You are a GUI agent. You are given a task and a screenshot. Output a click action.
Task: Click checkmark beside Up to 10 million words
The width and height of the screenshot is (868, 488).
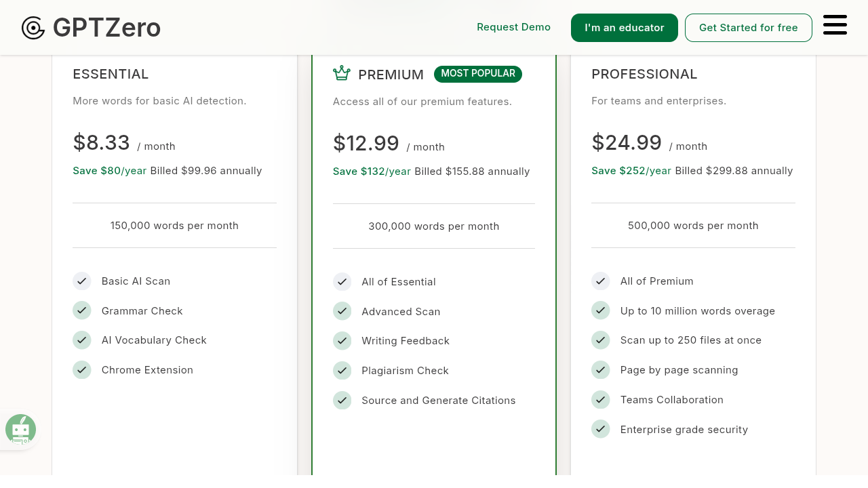[x=601, y=310]
